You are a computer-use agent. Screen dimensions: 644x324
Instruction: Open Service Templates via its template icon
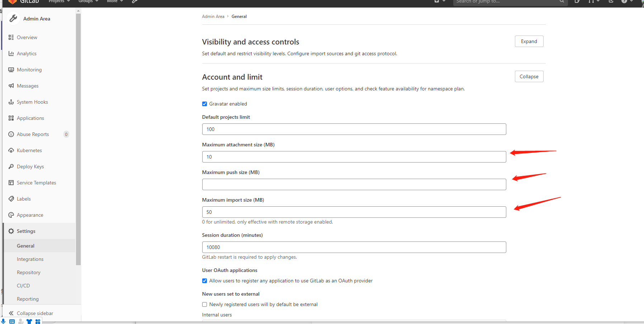tap(11, 183)
